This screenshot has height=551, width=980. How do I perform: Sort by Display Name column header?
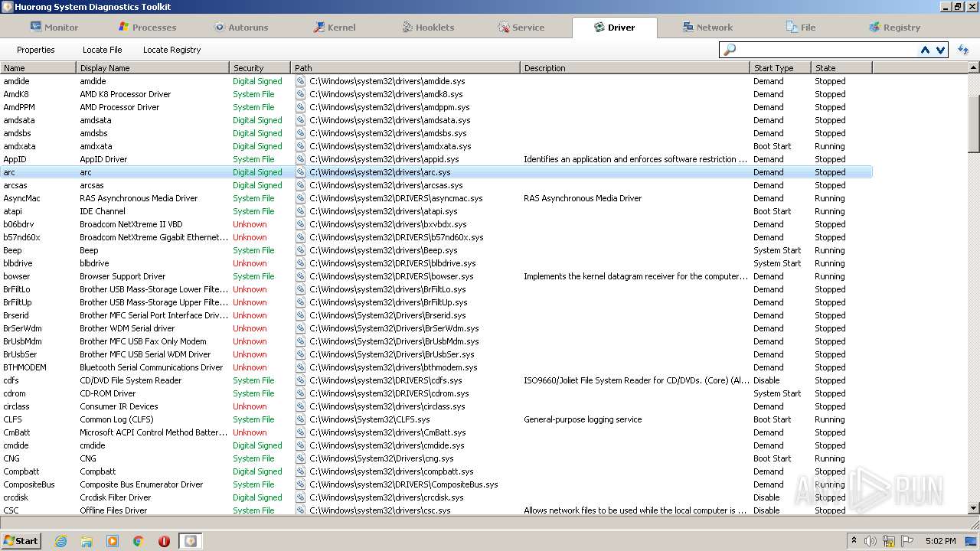coord(153,68)
